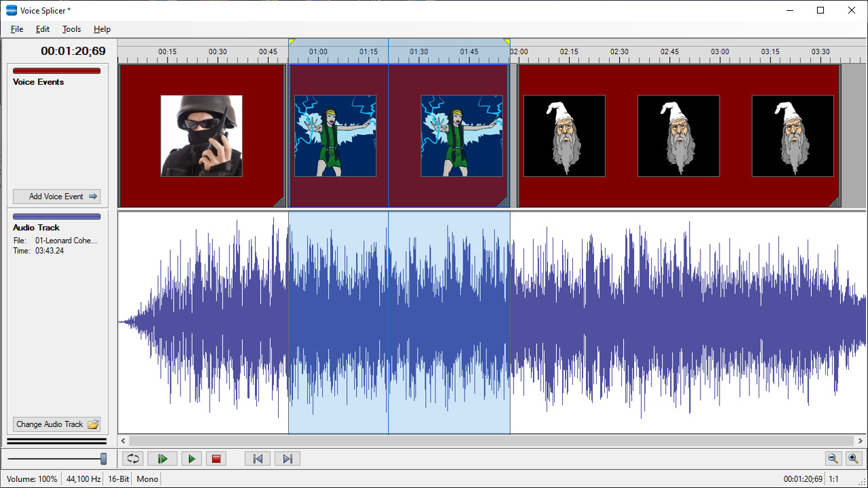Click the timeline scrollbar right arrow
Image resolution: width=868 pixels, height=488 pixels.
(859, 441)
